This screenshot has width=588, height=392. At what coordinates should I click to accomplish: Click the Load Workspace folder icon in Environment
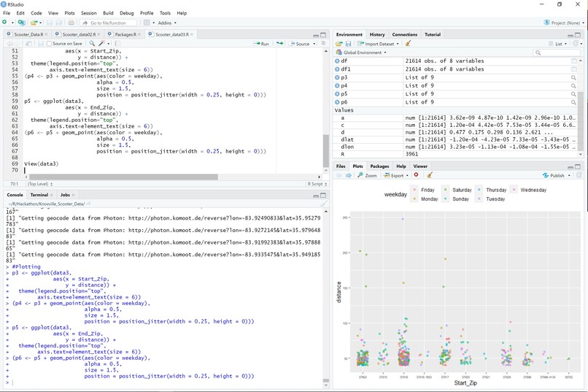[x=339, y=44]
